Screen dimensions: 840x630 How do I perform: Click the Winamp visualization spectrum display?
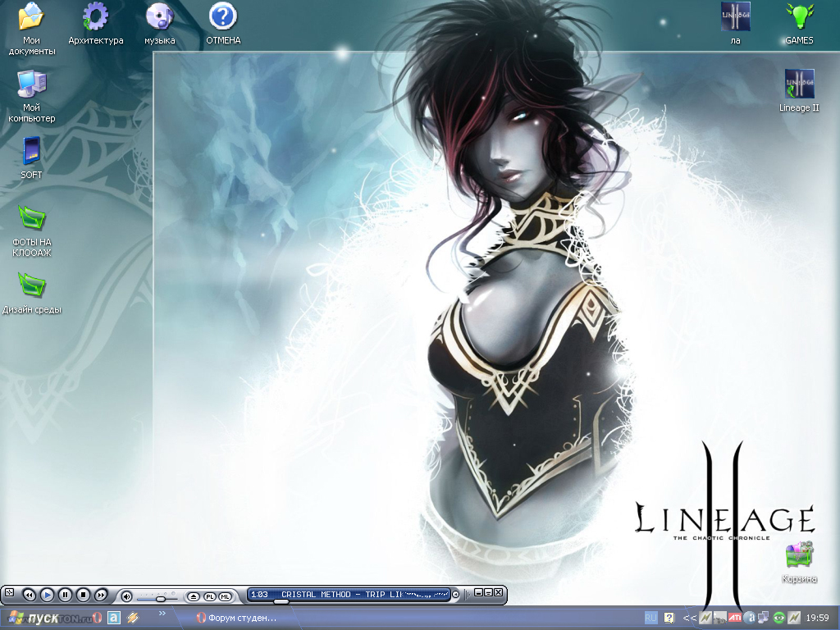426,595
